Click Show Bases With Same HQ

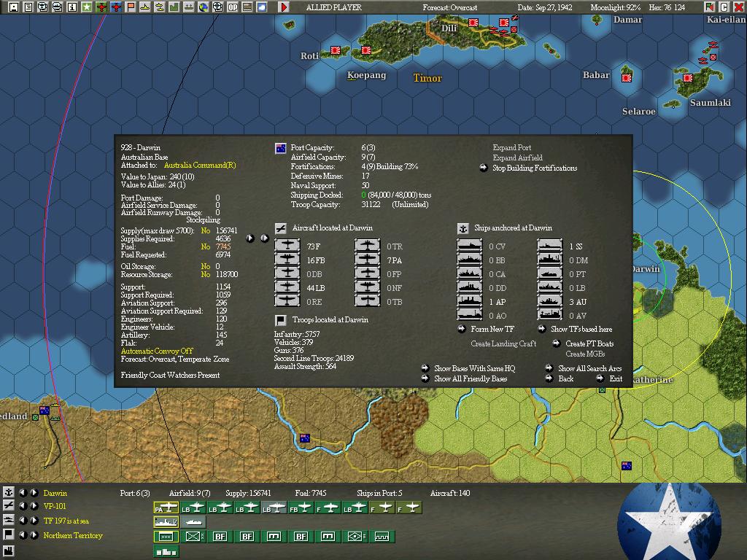click(474, 368)
